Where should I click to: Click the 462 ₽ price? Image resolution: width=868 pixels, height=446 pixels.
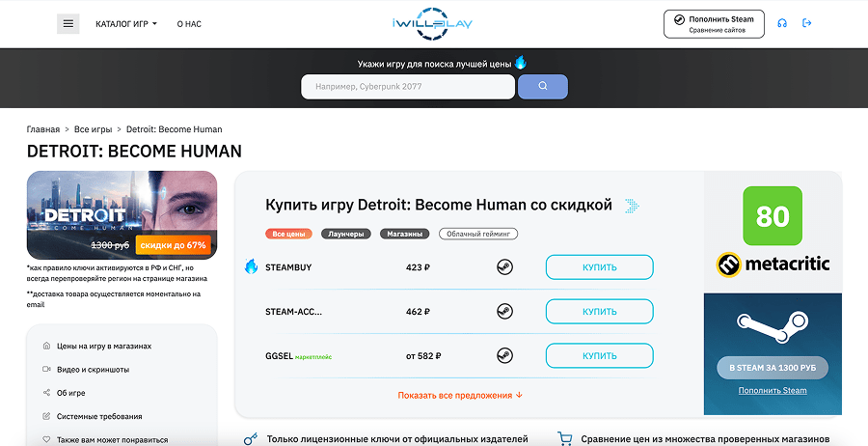pos(418,312)
